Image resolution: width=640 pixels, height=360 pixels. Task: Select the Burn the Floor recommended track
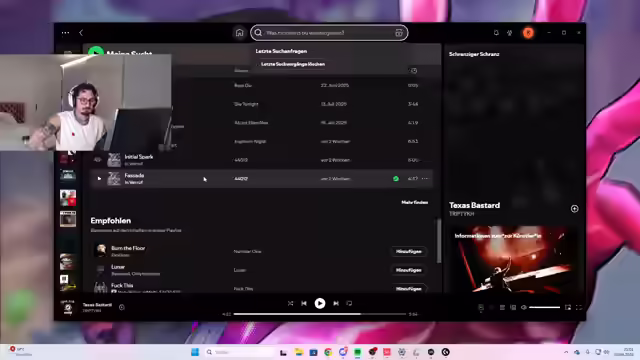pyautogui.click(x=261, y=251)
